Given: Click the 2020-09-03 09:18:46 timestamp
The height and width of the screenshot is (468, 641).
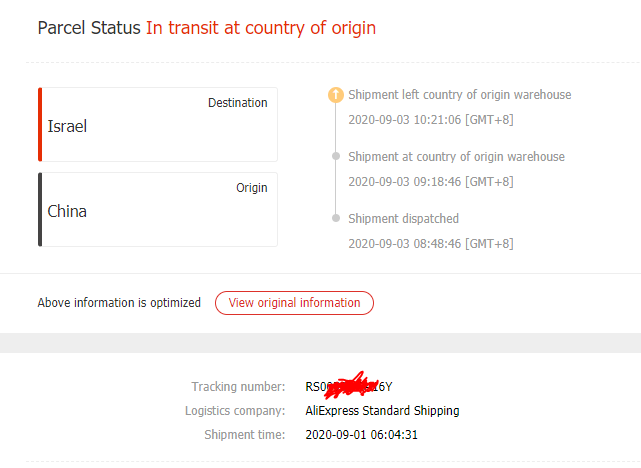Looking at the screenshot, I should coord(431,181).
